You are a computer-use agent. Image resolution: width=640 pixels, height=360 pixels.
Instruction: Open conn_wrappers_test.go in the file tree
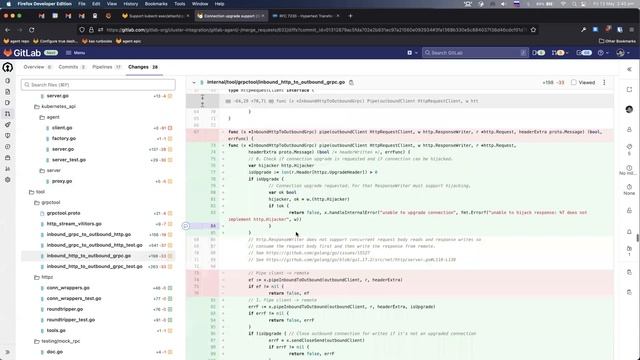tap(73, 298)
